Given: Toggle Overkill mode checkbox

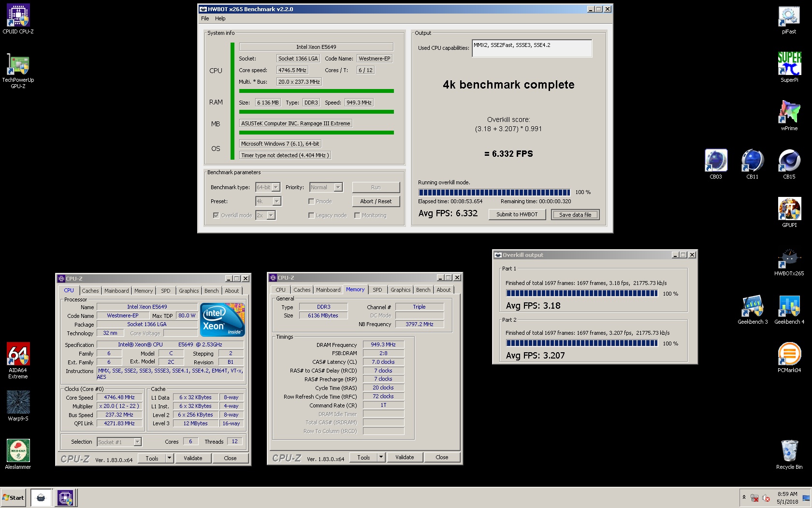Looking at the screenshot, I should click(x=216, y=215).
